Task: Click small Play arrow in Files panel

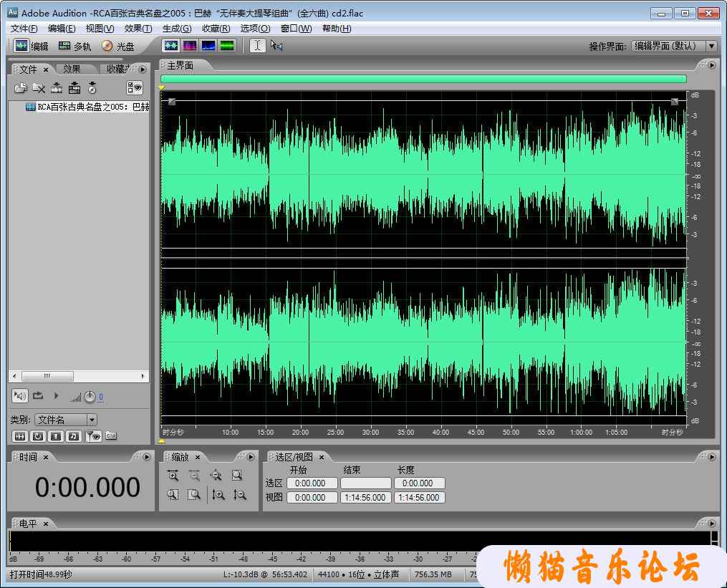Action: (56, 396)
